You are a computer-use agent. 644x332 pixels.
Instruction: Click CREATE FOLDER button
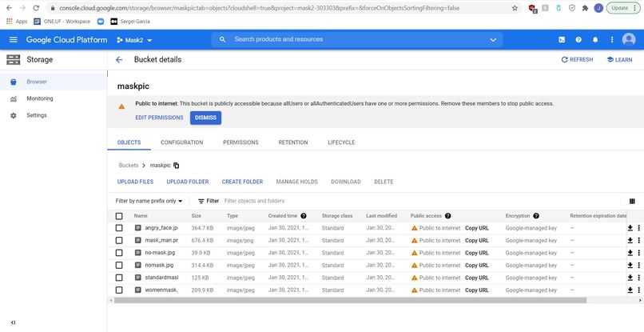[242, 182]
